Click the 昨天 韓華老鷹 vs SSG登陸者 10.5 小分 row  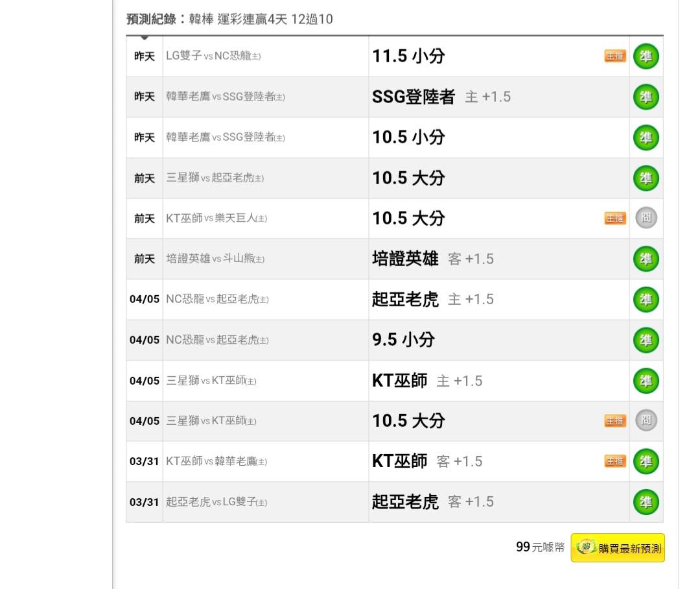point(408,138)
